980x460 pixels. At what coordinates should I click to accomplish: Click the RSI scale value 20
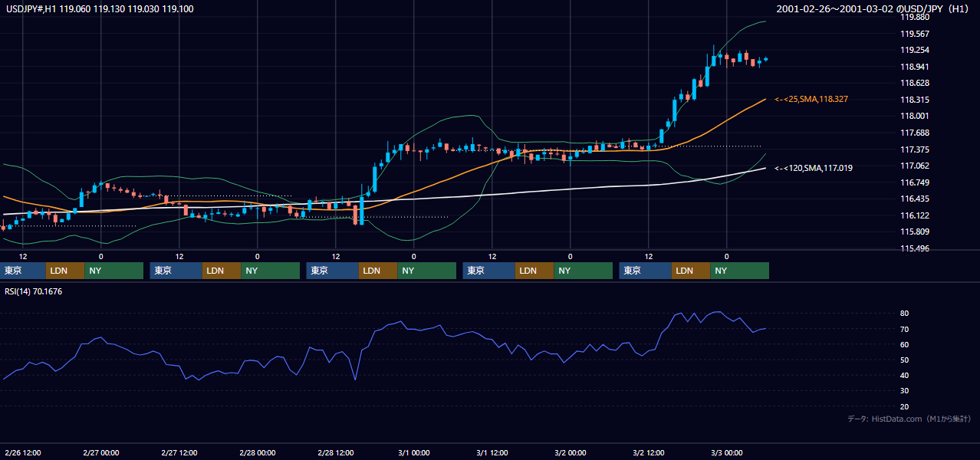905,406
